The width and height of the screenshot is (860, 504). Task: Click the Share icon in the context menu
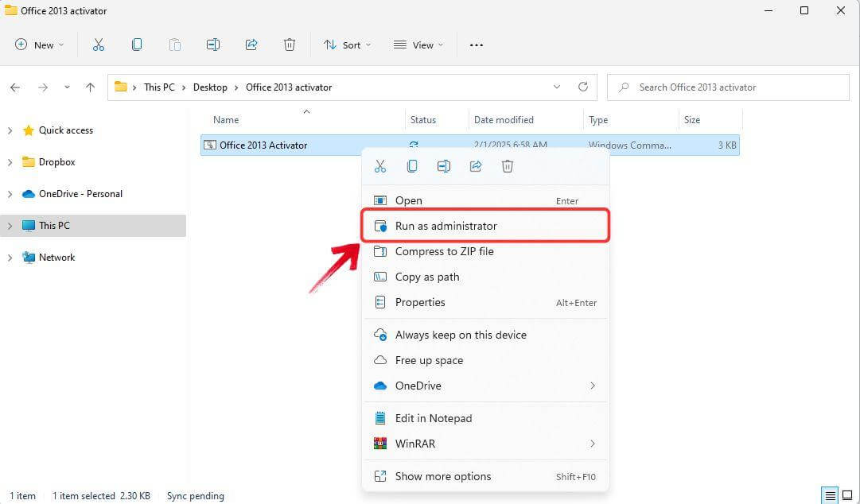[476, 166]
